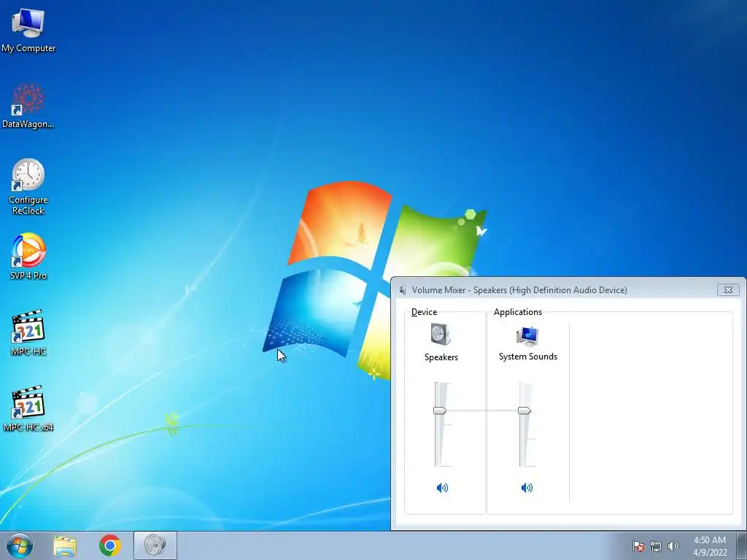Select the MPC-HC x64 desktop shortcut

(28, 408)
